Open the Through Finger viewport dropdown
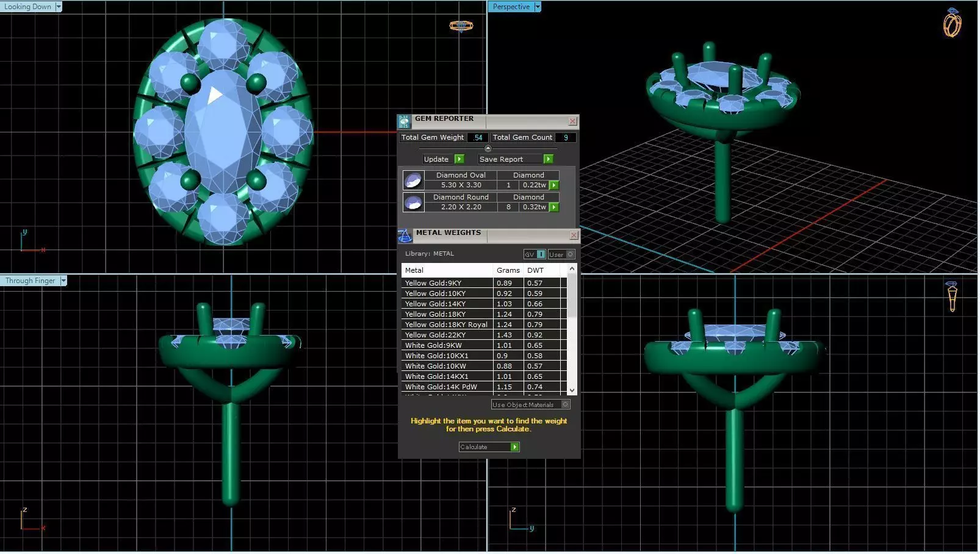The width and height of the screenshot is (980, 554). point(63,281)
